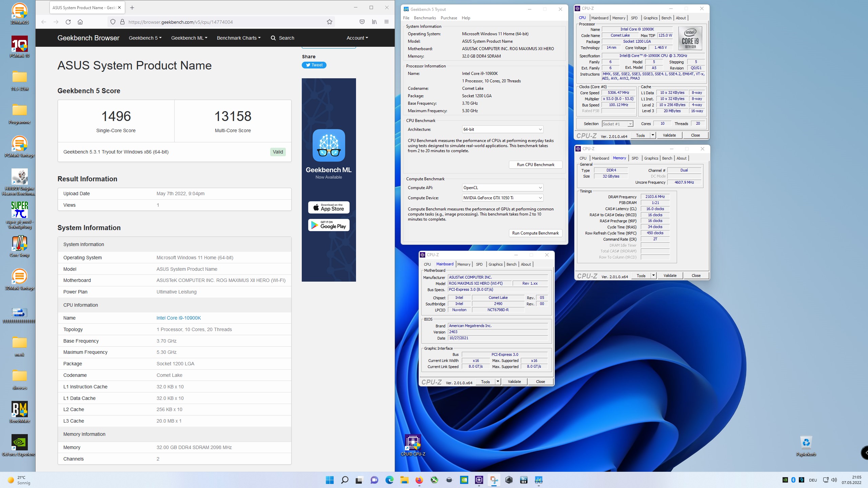The image size is (868, 488).
Task: Reload the page in Firefox
Action: [x=68, y=22]
